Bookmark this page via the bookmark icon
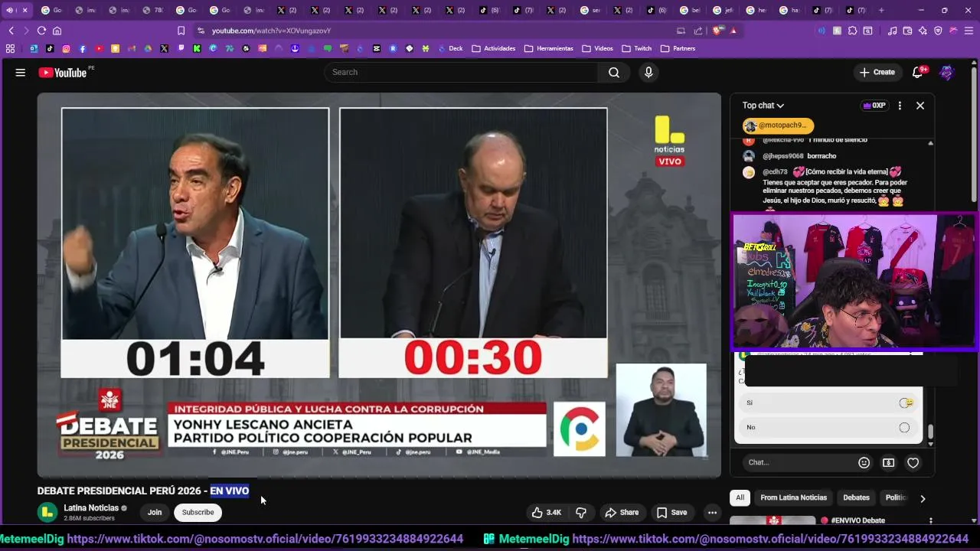 (181, 31)
